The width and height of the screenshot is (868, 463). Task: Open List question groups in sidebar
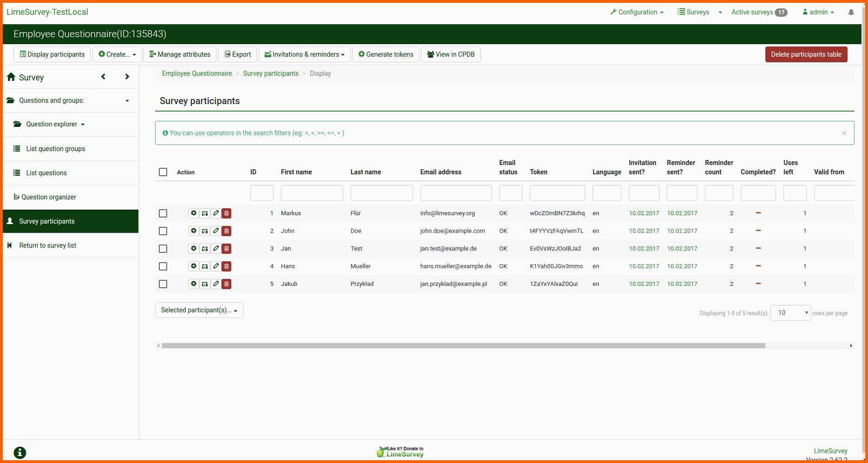click(71, 149)
